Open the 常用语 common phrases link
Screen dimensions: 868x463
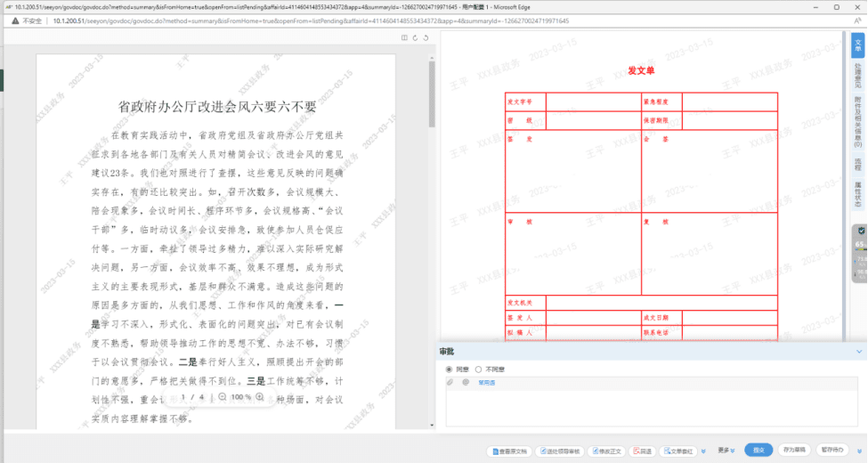coord(487,383)
